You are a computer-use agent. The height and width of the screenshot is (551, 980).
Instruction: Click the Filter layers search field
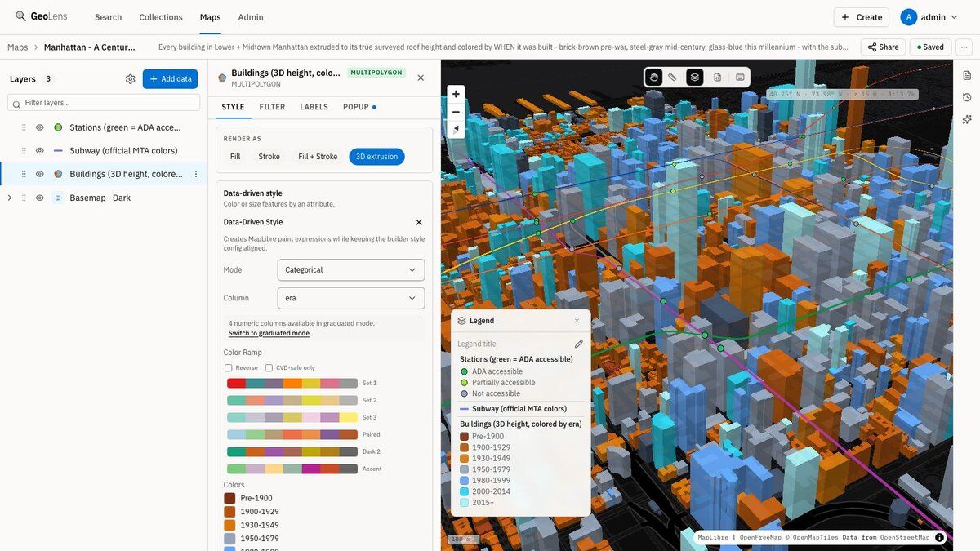[x=104, y=103]
